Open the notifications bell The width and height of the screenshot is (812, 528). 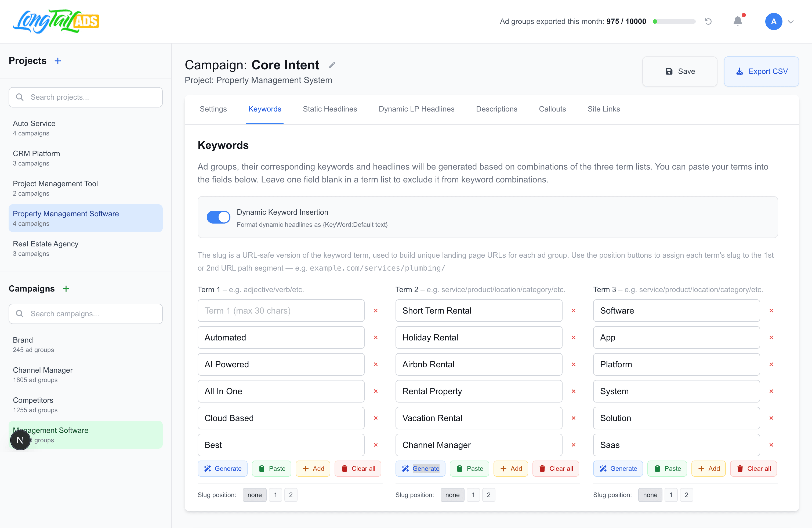coord(738,21)
